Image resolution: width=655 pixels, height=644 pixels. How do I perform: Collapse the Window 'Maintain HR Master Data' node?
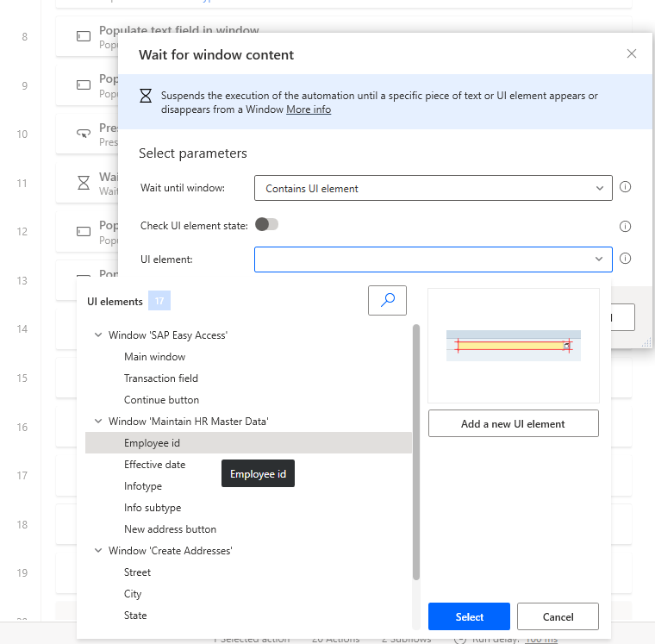[98, 421]
